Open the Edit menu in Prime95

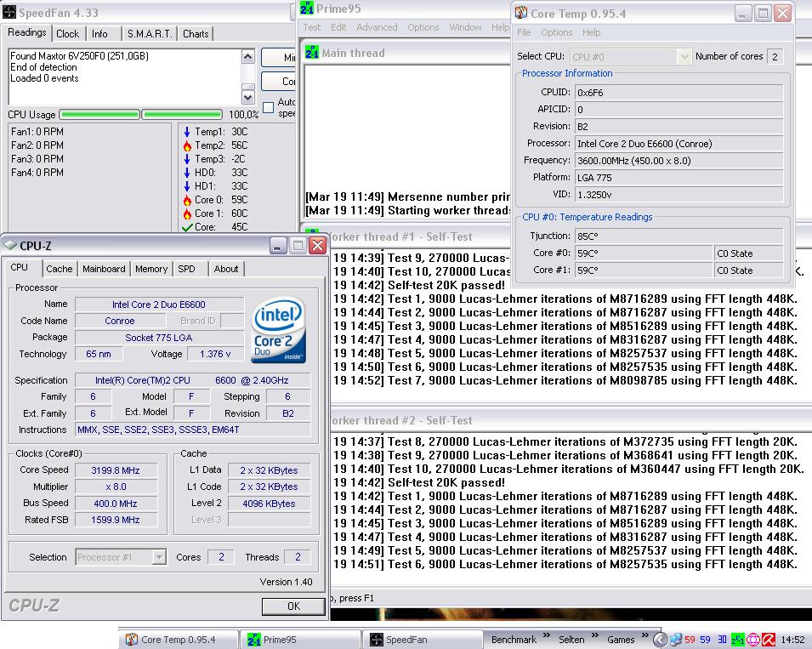tap(338, 27)
